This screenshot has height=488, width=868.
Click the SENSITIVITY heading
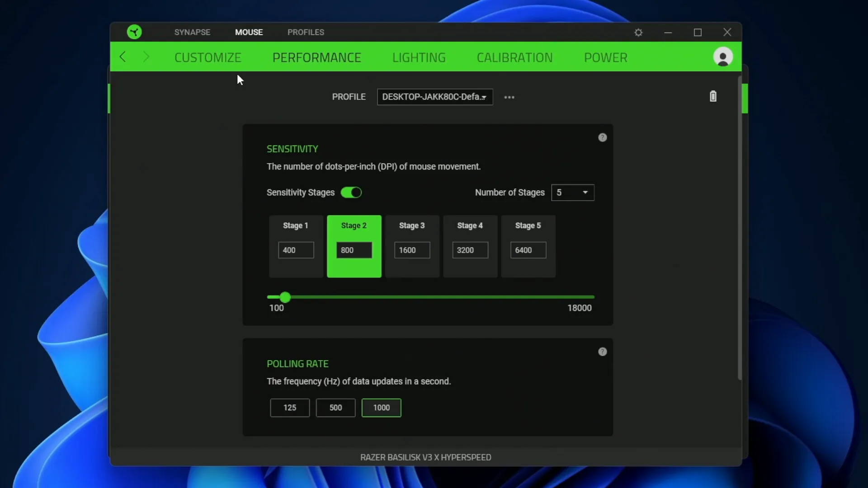[x=292, y=149]
